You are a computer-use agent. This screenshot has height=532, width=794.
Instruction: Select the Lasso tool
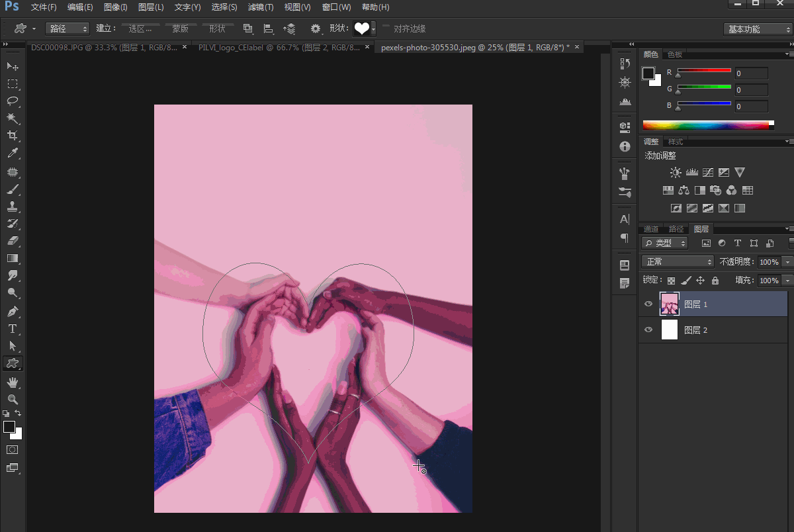pyautogui.click(x=13, y=101)
